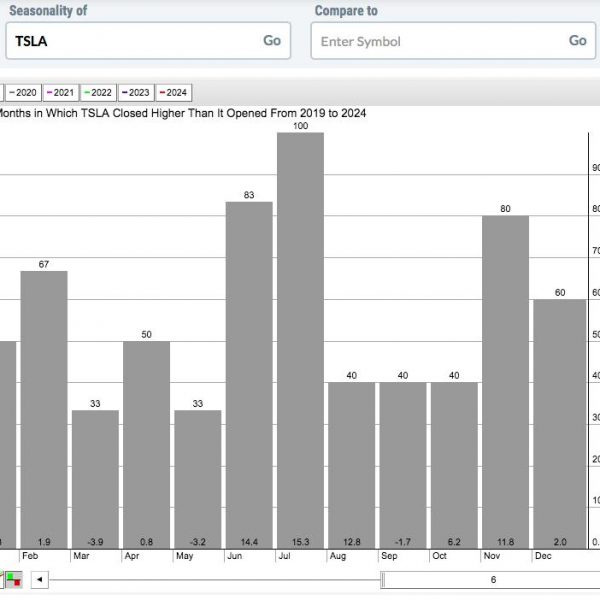Toggle the 2022 year series
The width and height of the screenshot is (600, 600).
pyautogui.click(x=98, y=93)
